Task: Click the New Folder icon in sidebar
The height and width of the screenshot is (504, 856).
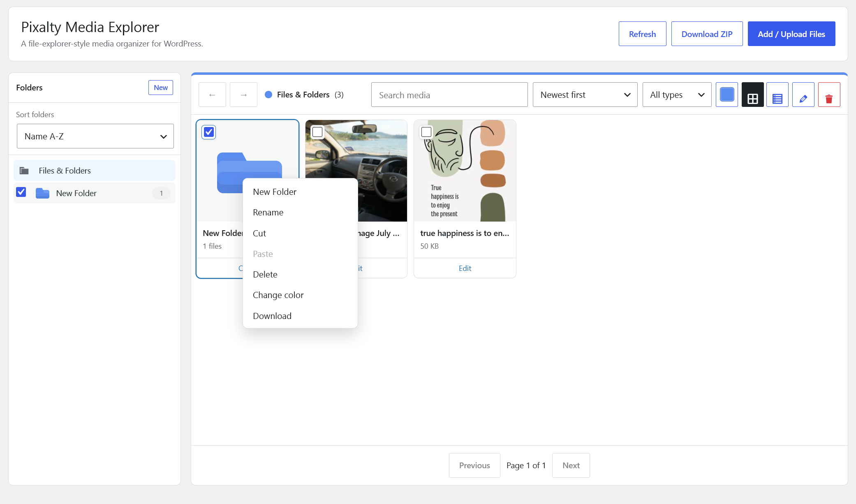Action: [42, 193]
